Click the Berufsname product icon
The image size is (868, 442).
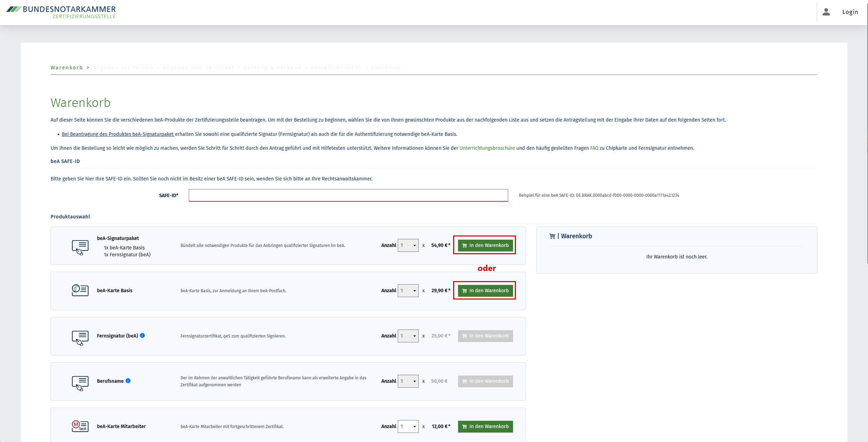[80, 383]
